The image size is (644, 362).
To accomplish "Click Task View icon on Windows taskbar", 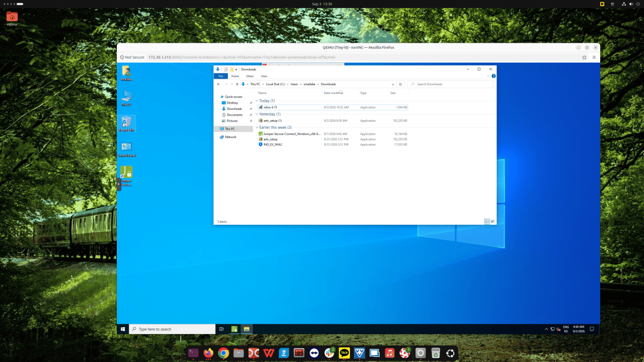I will 221,329.
